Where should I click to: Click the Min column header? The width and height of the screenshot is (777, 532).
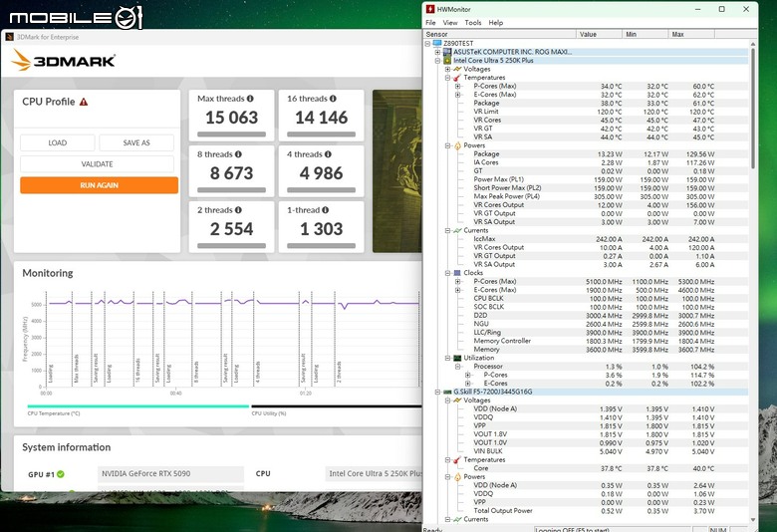click(x=645, y=34)
